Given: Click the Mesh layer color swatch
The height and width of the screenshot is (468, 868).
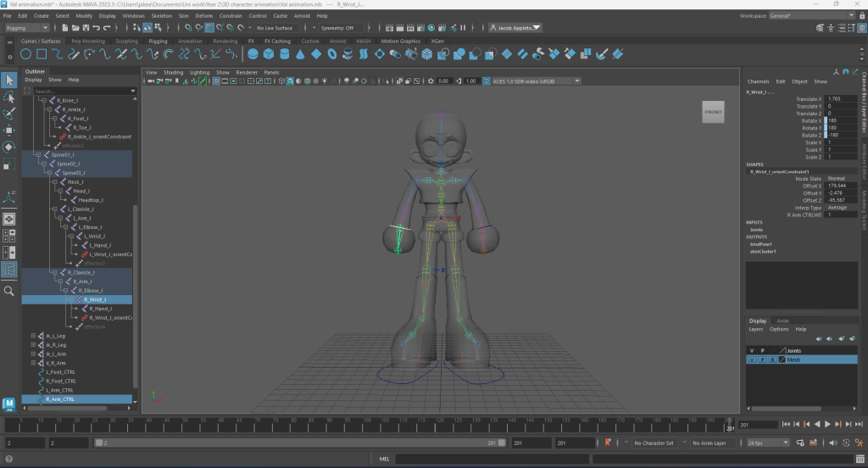Looking at the screenshot, I should click(782, 359).
